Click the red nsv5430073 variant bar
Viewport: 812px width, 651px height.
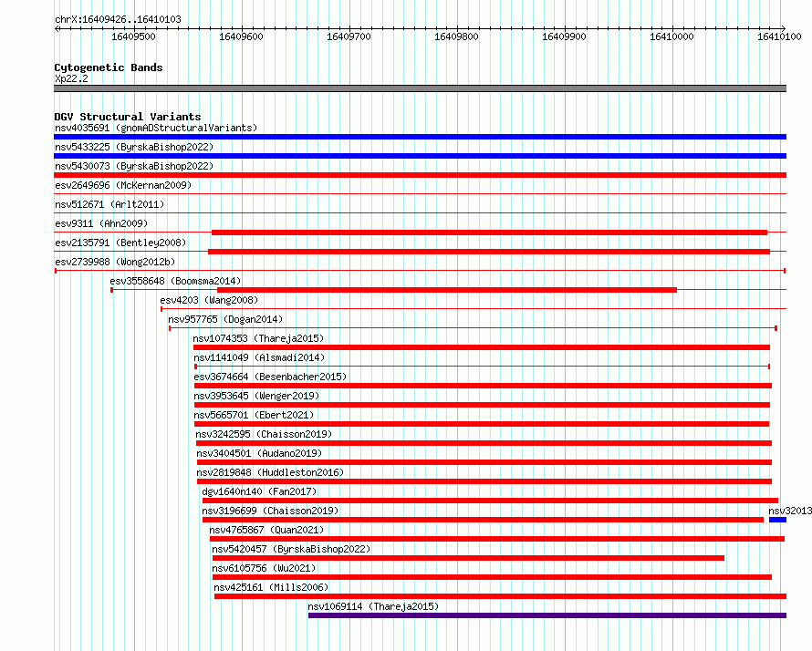(x=420, y=175)
